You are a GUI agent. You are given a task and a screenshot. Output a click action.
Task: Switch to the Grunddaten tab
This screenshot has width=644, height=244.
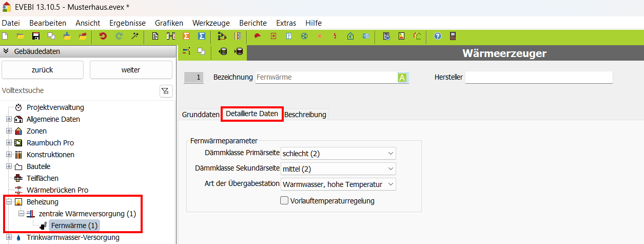[200, 115]
